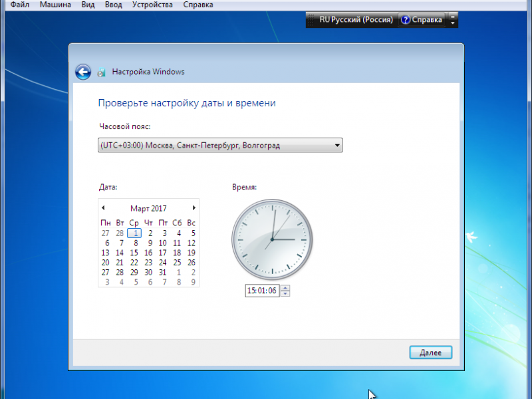Screen dimensions: 532x399
Task: Click the language bar grip handle
Action: click(x=311, y=20)
